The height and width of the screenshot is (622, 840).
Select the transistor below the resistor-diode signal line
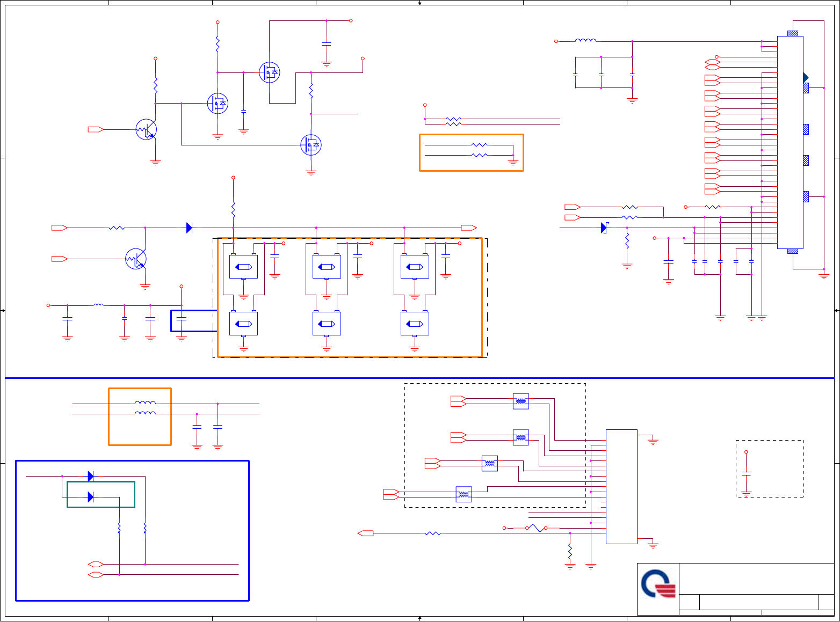tap(136, 259)
